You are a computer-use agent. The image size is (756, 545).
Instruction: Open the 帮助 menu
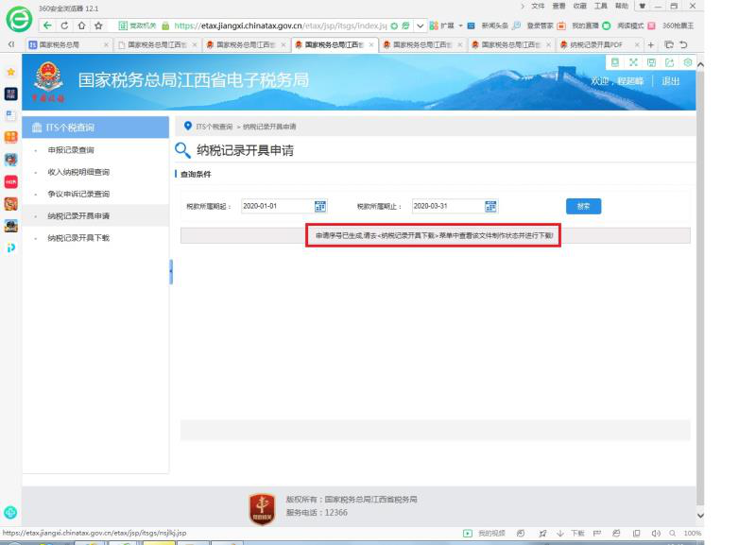[622, 7]
